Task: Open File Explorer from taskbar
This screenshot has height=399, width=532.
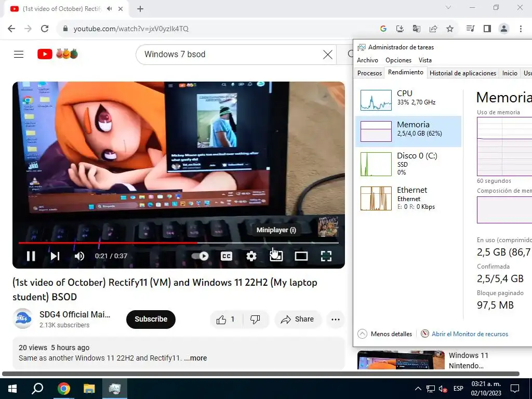Action: coord(89,389)
